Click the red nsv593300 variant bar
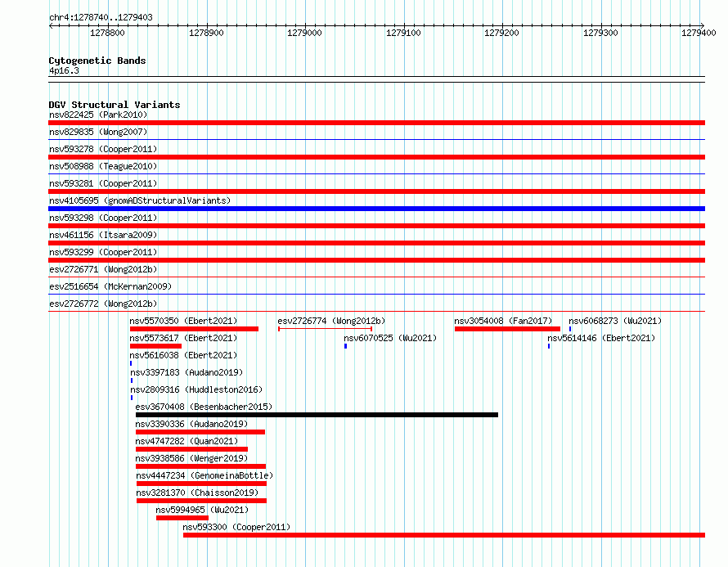This screenshot has height=567, width=728. tap(444, 535)
